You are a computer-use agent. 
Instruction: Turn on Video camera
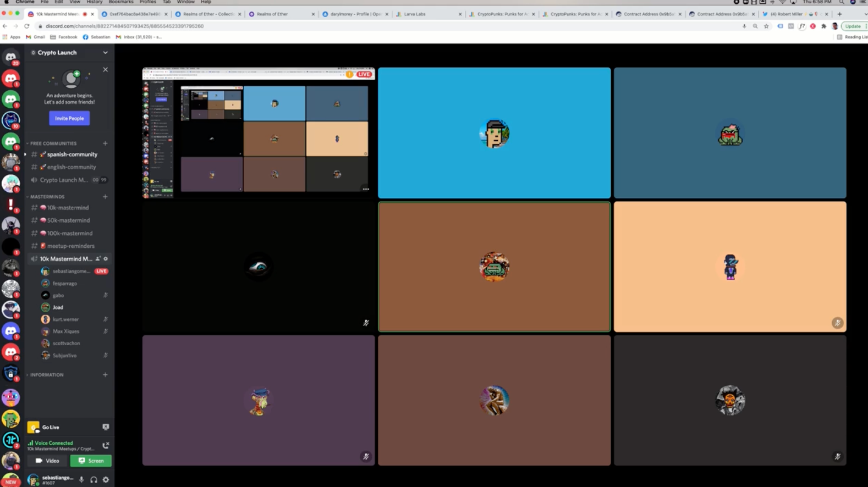click(47, 461)
